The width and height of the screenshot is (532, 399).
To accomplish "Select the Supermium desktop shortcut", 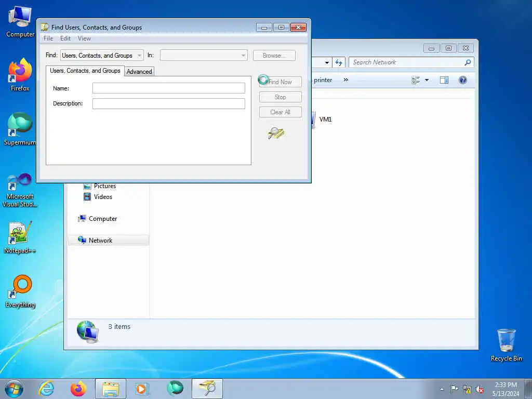I will [x=20, y=129].
